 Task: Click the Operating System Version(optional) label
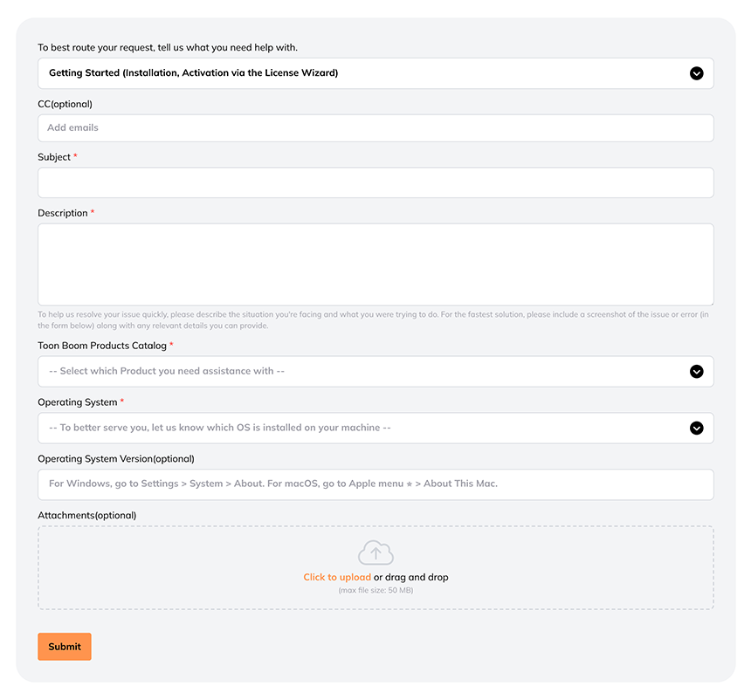click(x=116, y=459)
